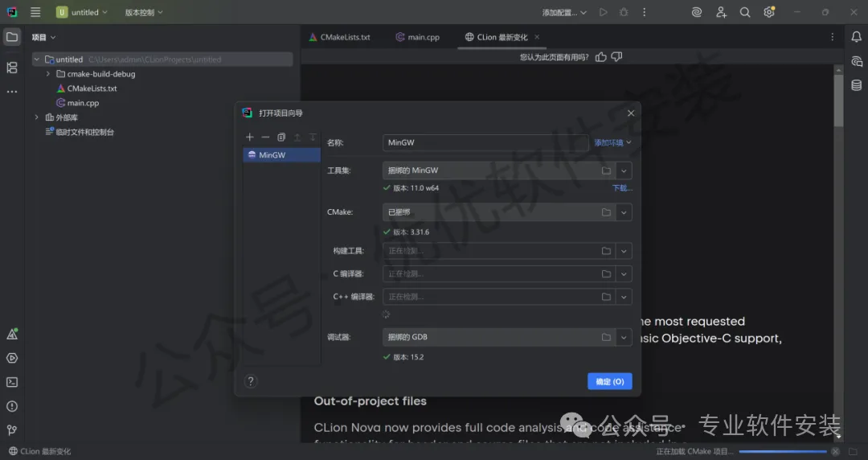
Task: Open the Git version control tool window
Action: [11, 430]
